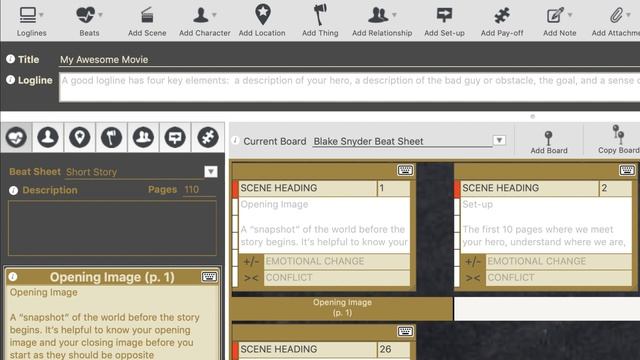Edit Scene Heading on card 1
640x360 pixels.
coord(307,188)
